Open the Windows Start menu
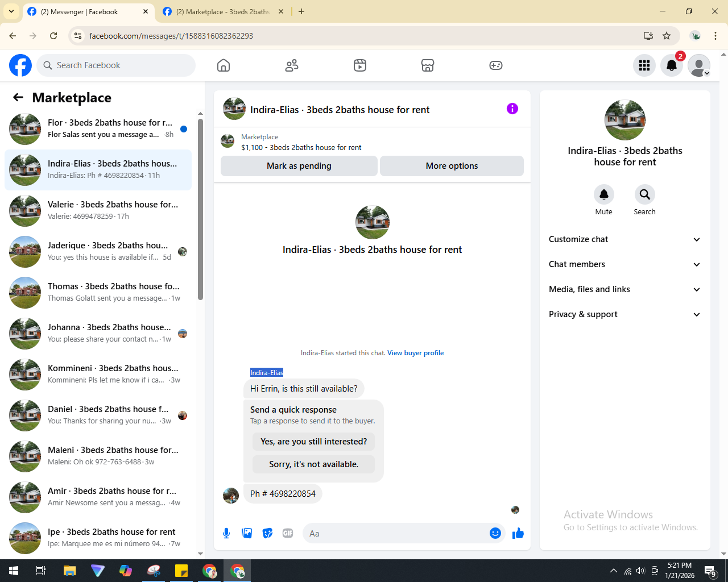This screenshot has height=582, width=728. (x=14, y=571)
